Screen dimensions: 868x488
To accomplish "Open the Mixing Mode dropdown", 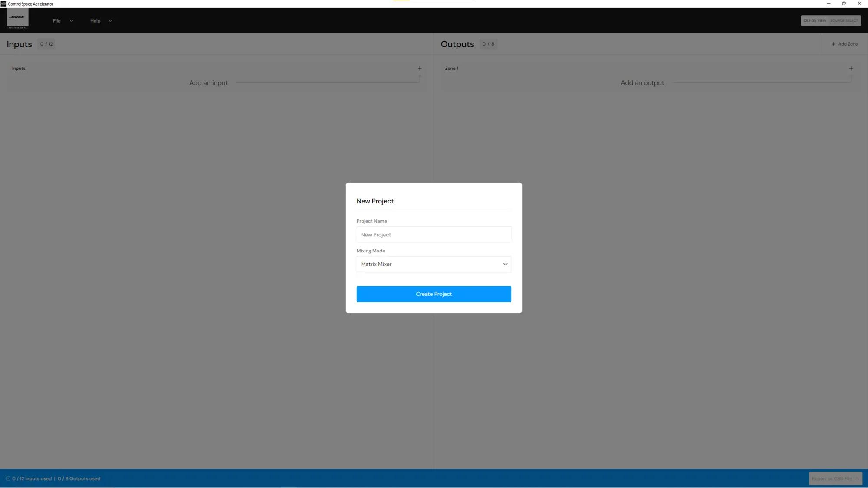I will point(434,264).
